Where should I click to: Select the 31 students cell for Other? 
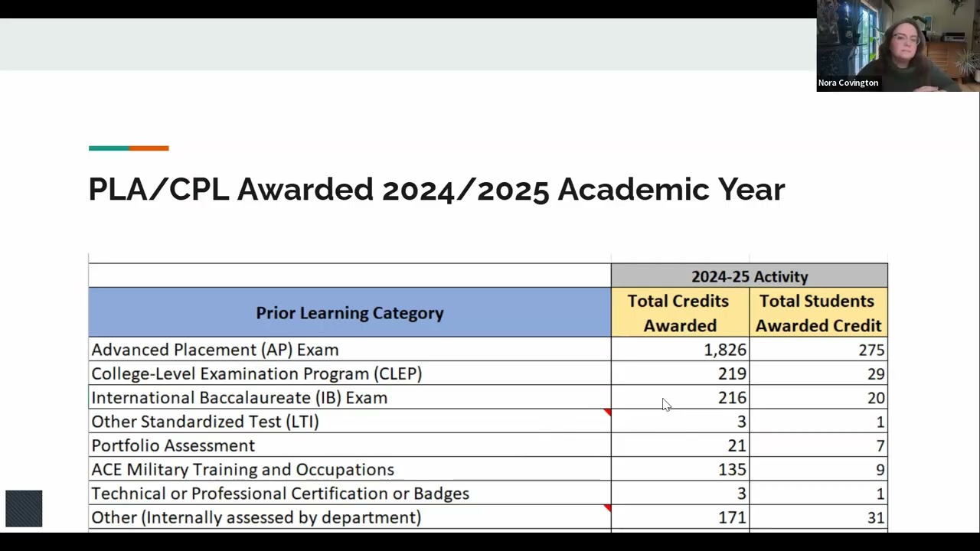[x=818, y=517]
